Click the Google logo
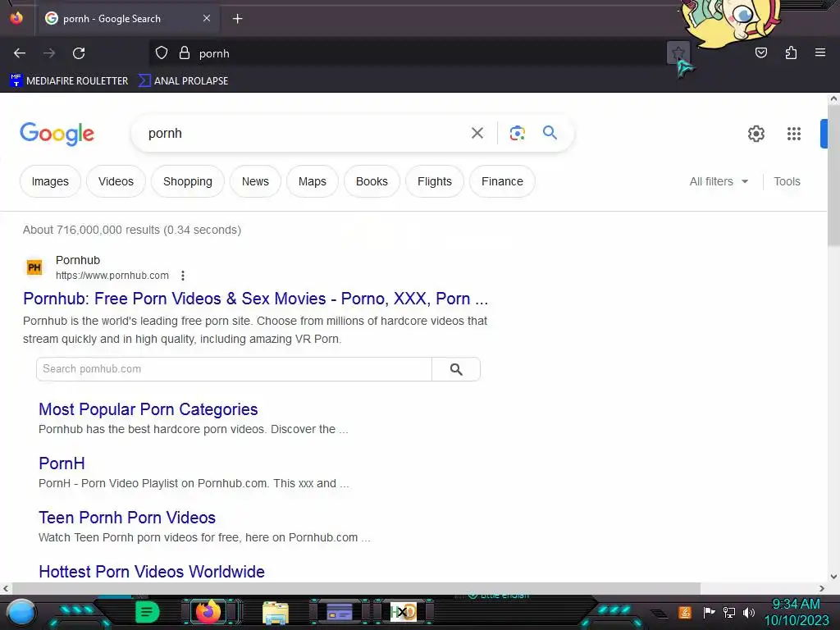The height and width of the screenshot is (630, 840). [57, 134]
